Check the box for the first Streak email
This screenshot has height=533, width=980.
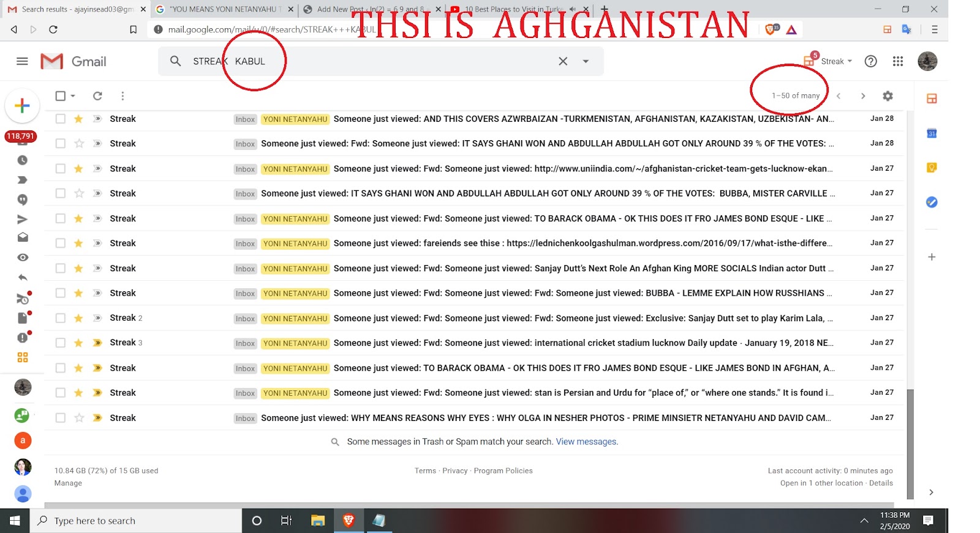coord(61,119)
